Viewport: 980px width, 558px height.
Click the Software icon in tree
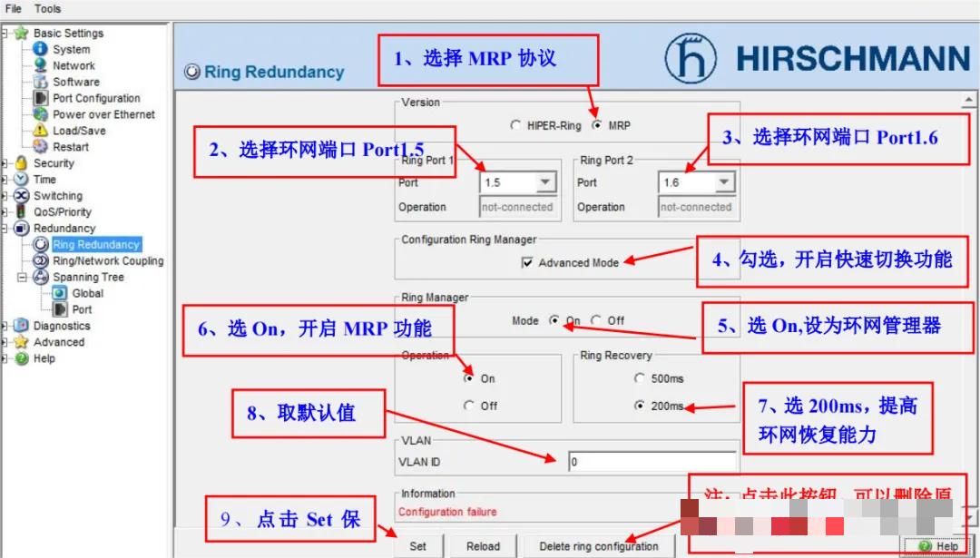(41, 82)
